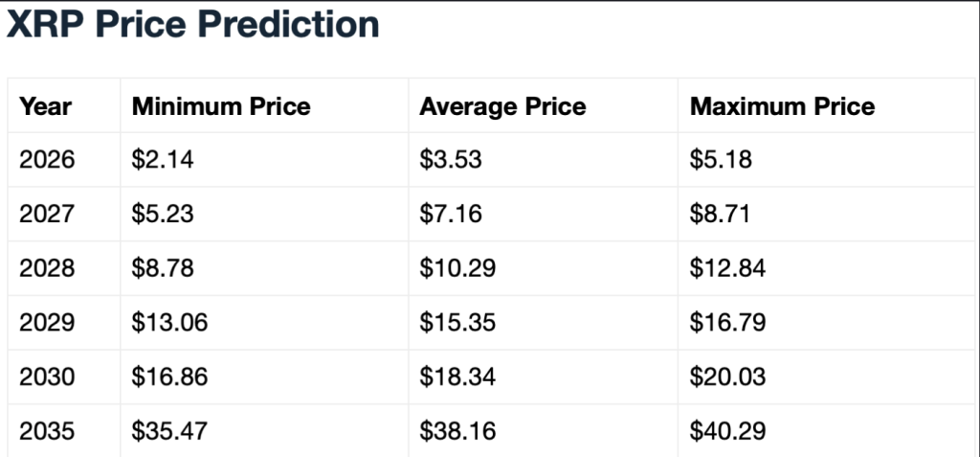Click the 2030 year cell
The image size is (980, 457).
47,377
